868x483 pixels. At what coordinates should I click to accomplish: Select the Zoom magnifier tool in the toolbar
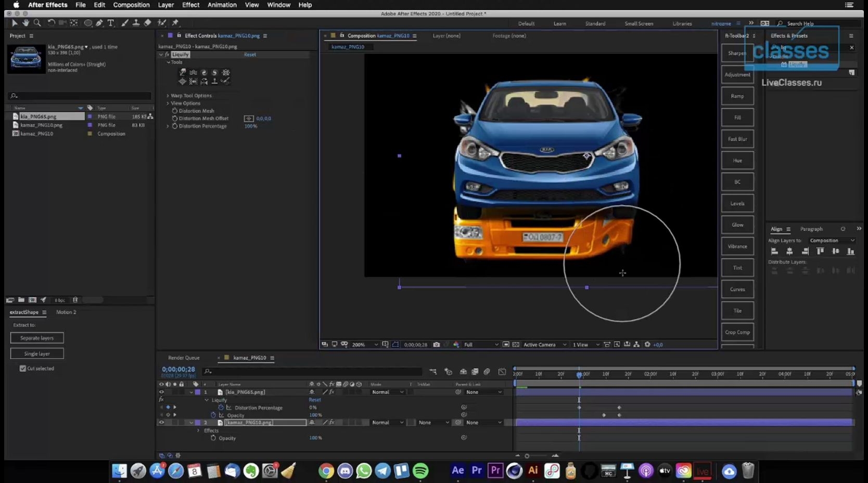(x=37, y=23)
